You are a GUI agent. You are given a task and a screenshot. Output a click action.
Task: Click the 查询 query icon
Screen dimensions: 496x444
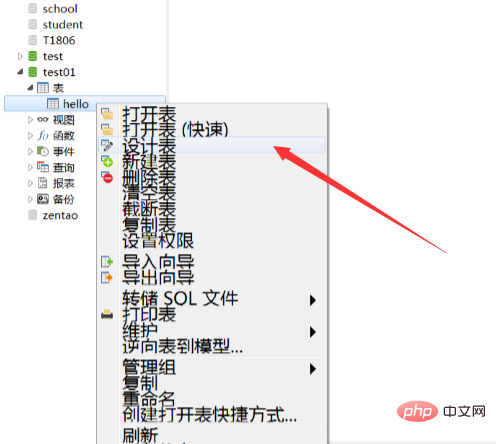pyautogui.click(x=43, y=167)
